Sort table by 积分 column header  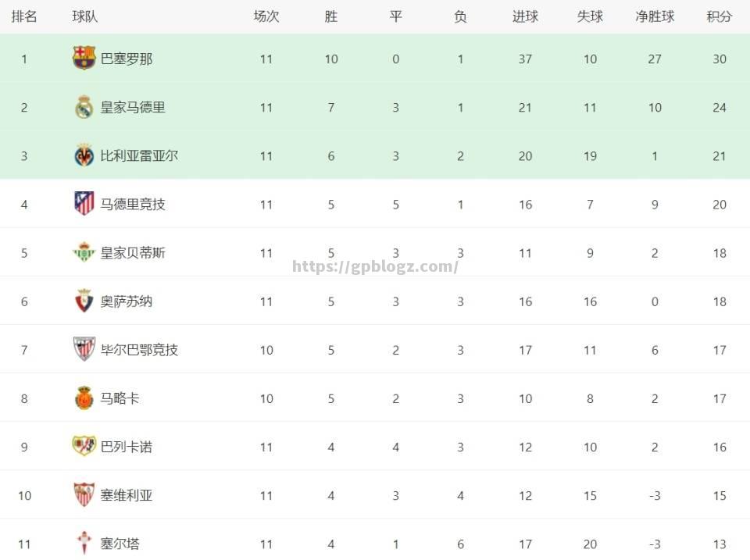[720, 16]
